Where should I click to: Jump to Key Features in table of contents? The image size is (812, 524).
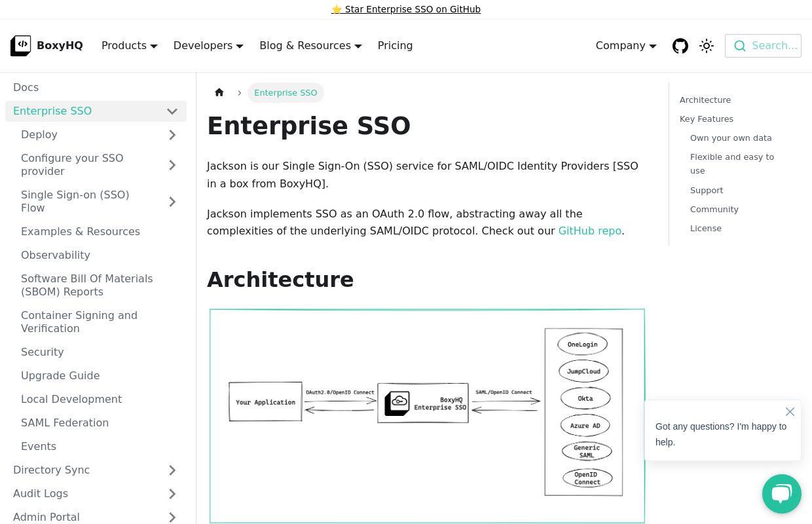pos(707,119)
